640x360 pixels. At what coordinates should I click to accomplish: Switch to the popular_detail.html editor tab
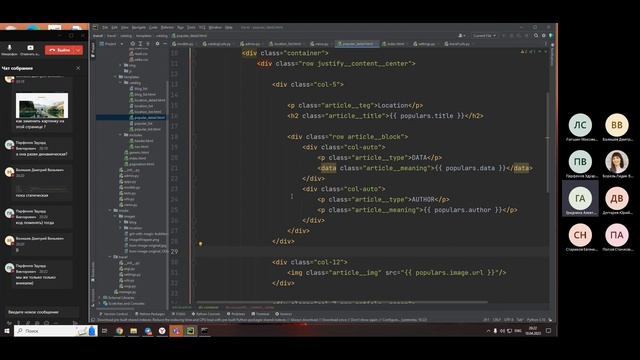point(356,44)
